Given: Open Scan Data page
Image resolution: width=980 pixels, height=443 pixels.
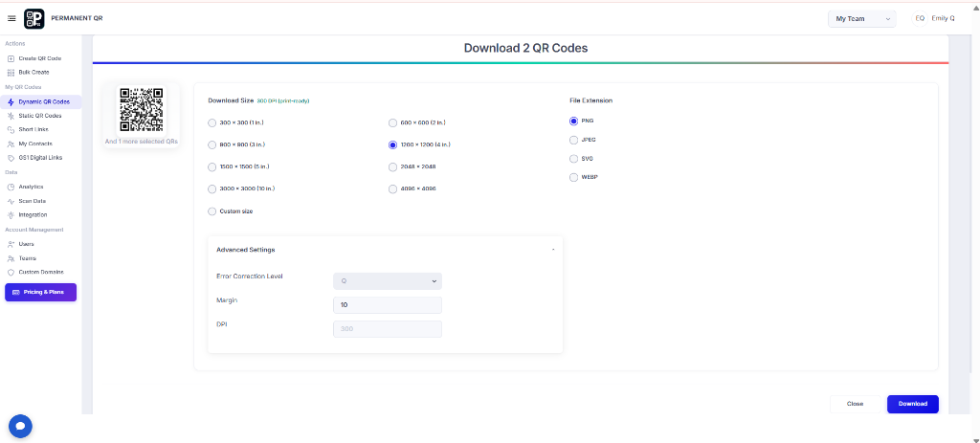Looking at the screenshot, I should pyautogui.click(x=32, y=201).
